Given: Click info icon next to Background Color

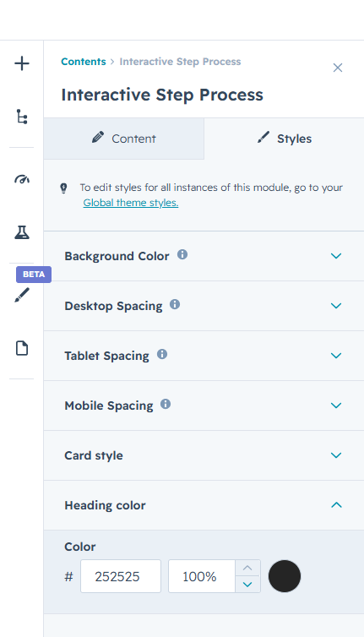Looking at the screenshot, I should 182,255.
